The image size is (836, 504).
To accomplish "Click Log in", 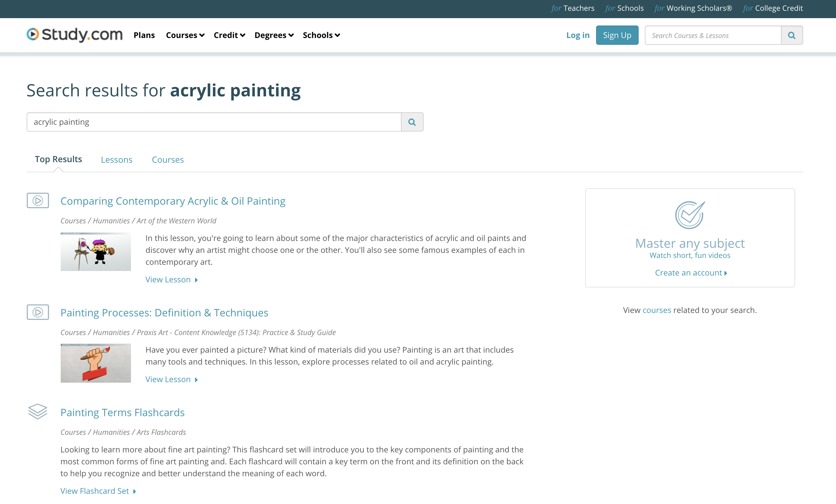I will [x=578, y=35].
